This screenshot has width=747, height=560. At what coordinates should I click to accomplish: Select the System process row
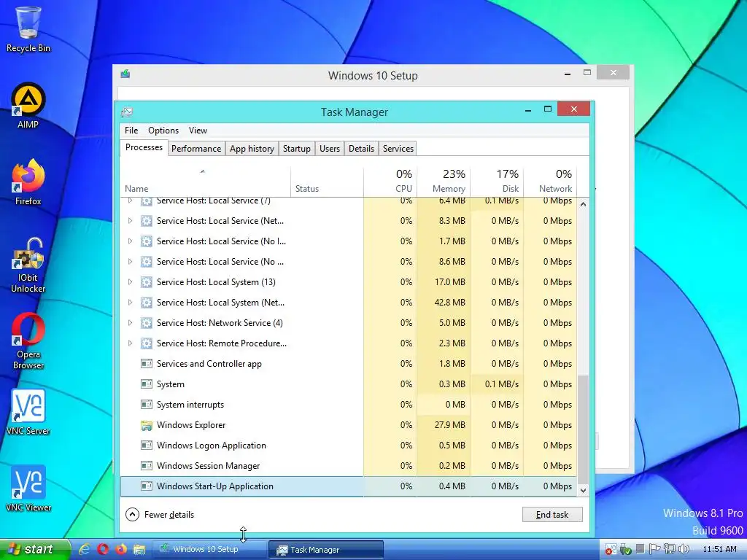[x=348, y=384]
